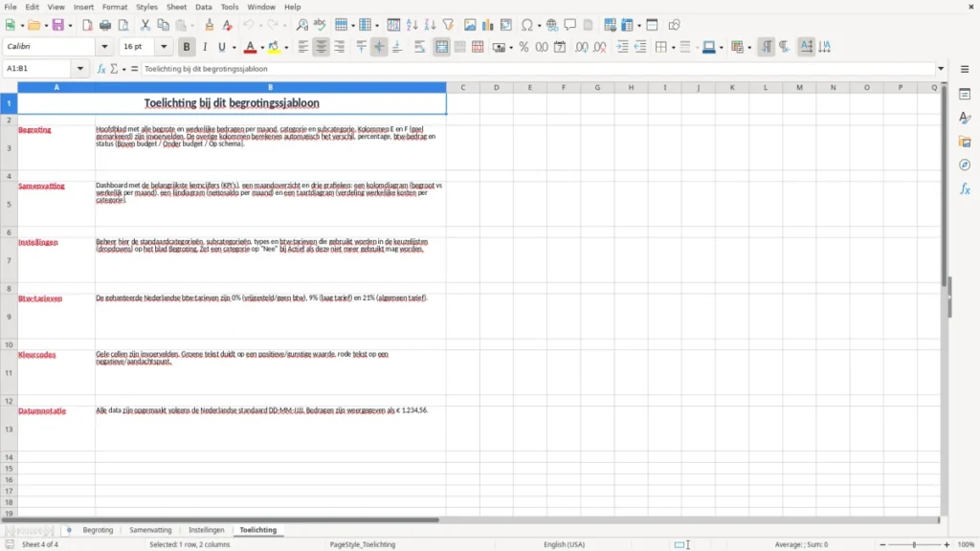
Task: Toggle Bold formatting
Action: [x=187, y=47]
